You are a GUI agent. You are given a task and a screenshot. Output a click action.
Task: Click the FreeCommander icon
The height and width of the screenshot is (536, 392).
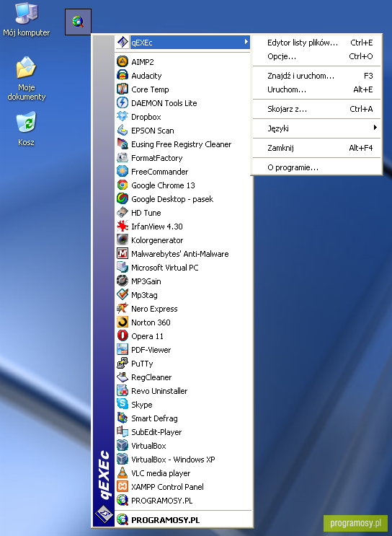pyautogui.click(x=122, y=171)
